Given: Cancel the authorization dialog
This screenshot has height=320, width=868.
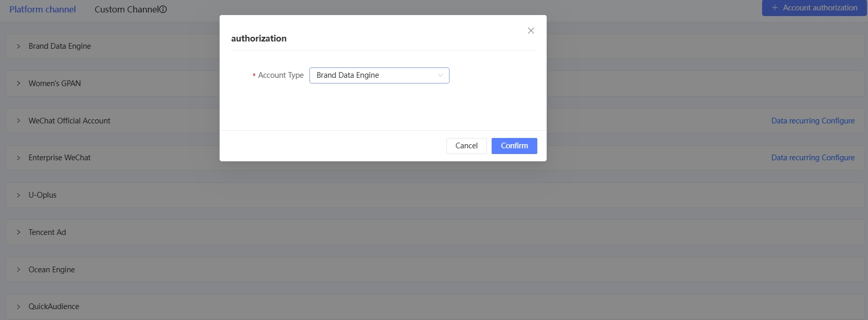Looking at the screenshot, I should [x=466, y=146].
